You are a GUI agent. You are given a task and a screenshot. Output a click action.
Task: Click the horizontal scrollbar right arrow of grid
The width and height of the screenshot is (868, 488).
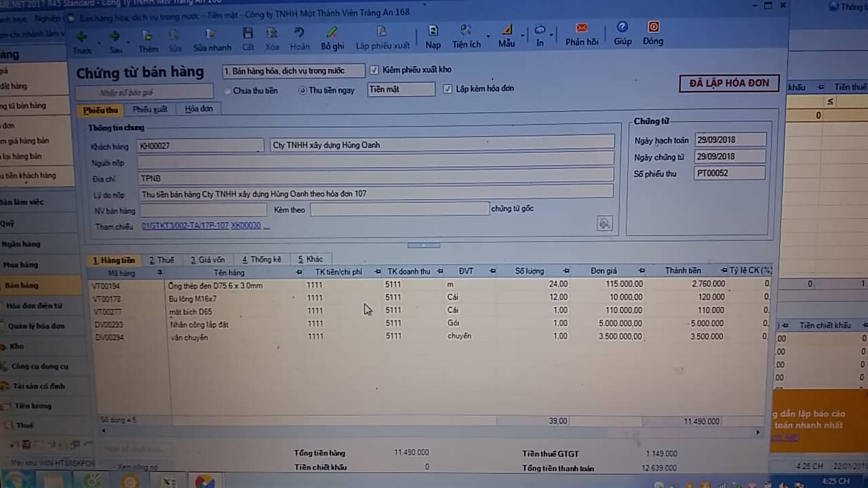coord(758,432)
